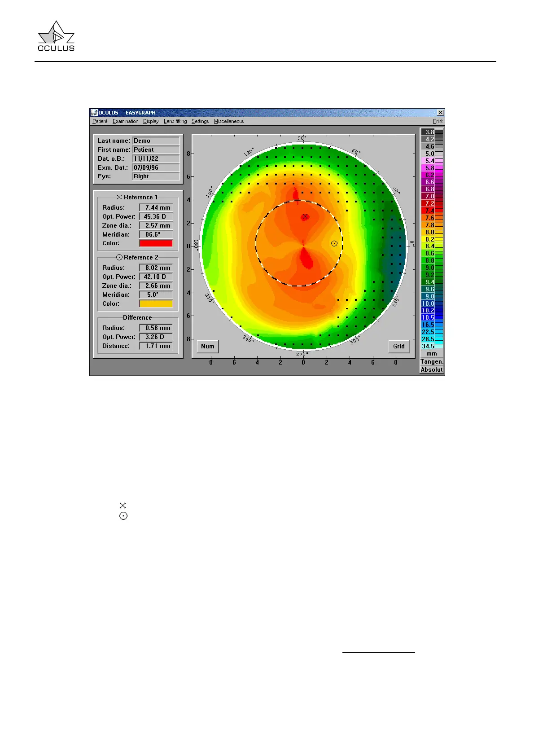Click the mm unit label under scale

coord(432,354)
